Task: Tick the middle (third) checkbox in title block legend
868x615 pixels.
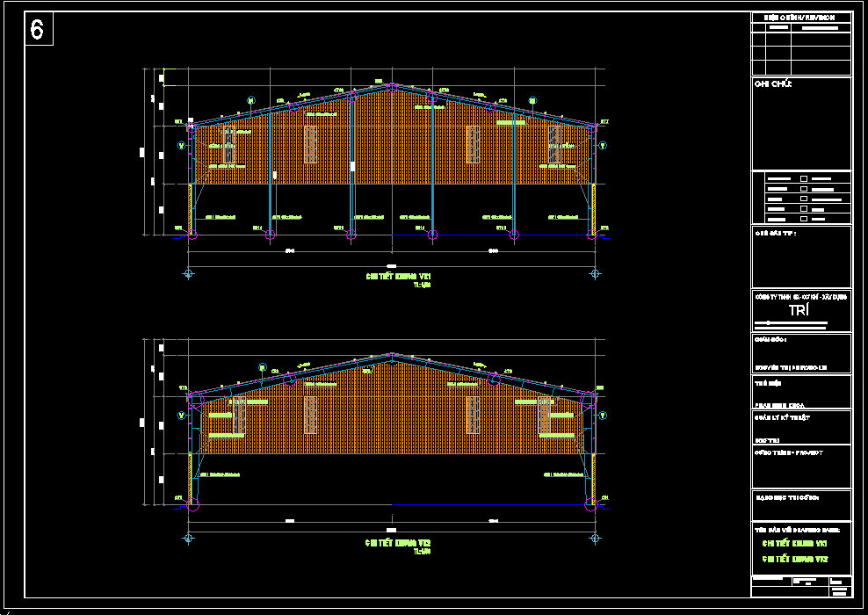Action: (804, 199)
